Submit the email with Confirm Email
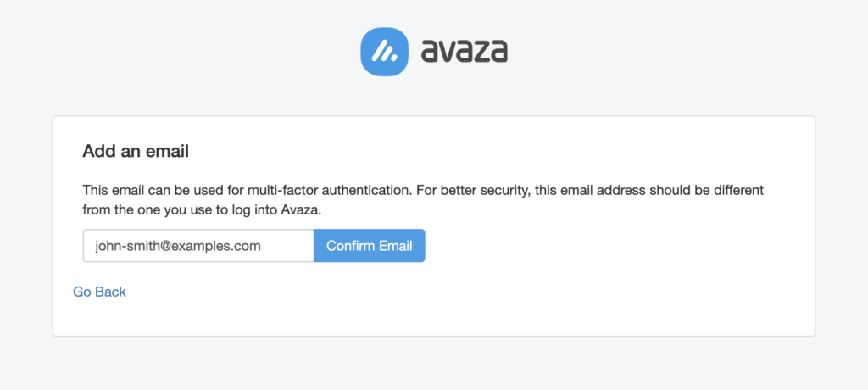Image resolution: width=868 pixels, height=390 pixels. 370,245
